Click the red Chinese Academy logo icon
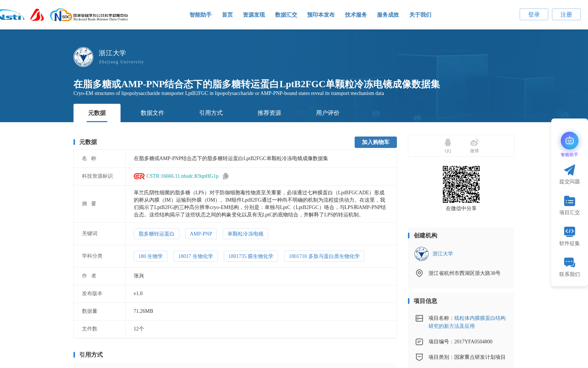 [x=37, y=15]
